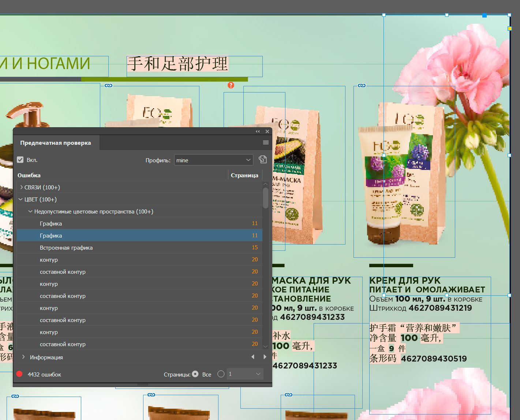This screenshot has width=520, height=420.
Task: Click the barcode number 4627089431219
Action: coord(440,308)
